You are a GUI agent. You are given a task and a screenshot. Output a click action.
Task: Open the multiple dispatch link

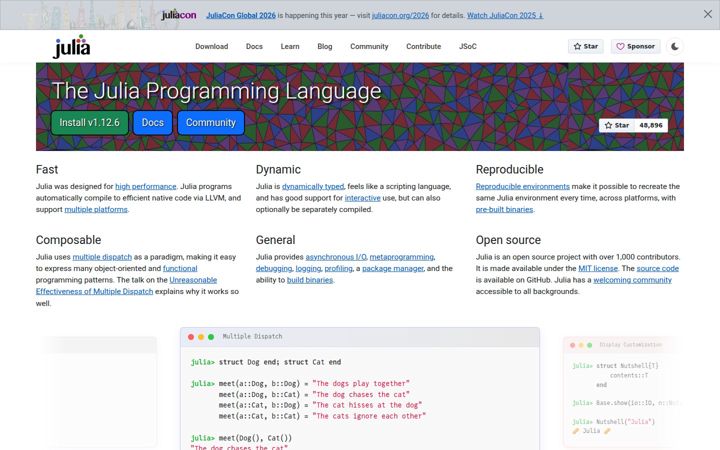[x=102, y=257]
